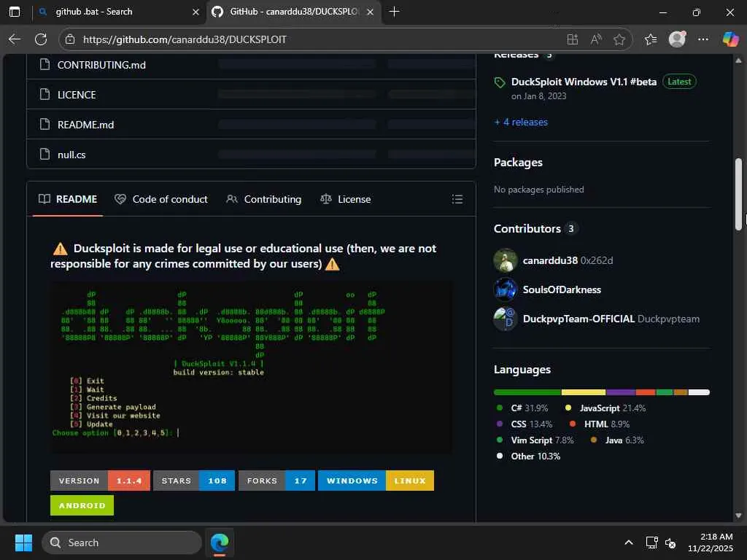
Task: Click the green C# segment of language bar
Action: [x=527, y=392]
